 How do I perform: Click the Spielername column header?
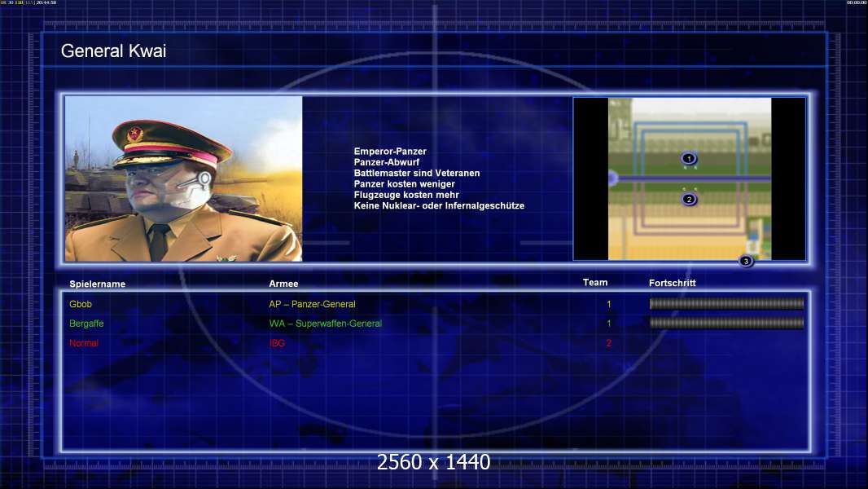[98, 284]
